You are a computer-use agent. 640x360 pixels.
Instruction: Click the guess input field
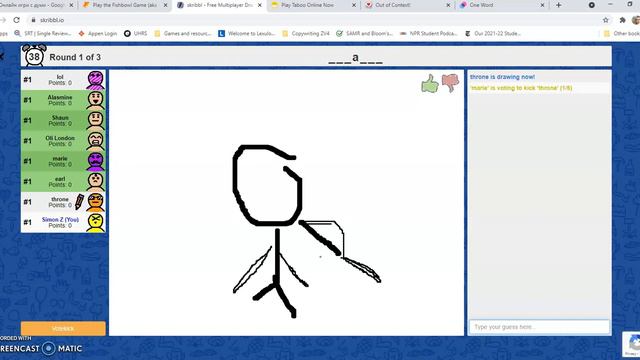[539, 327]
